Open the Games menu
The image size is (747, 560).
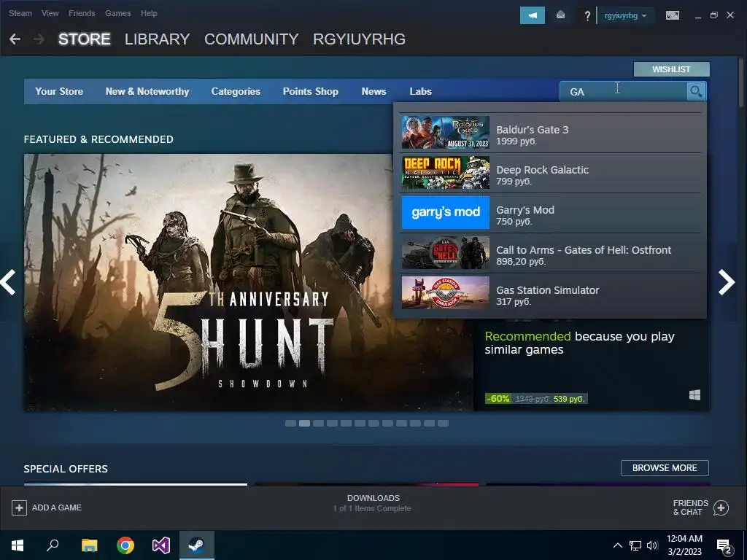pos(117,13)
